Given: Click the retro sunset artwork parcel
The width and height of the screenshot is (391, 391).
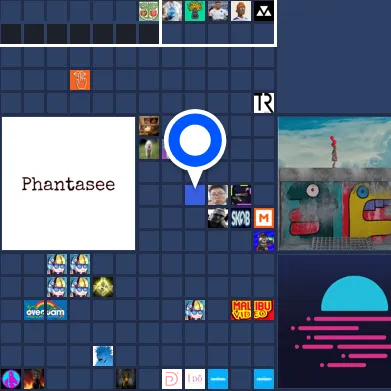Looking at the screenshot, I should (x=334, y=321).
